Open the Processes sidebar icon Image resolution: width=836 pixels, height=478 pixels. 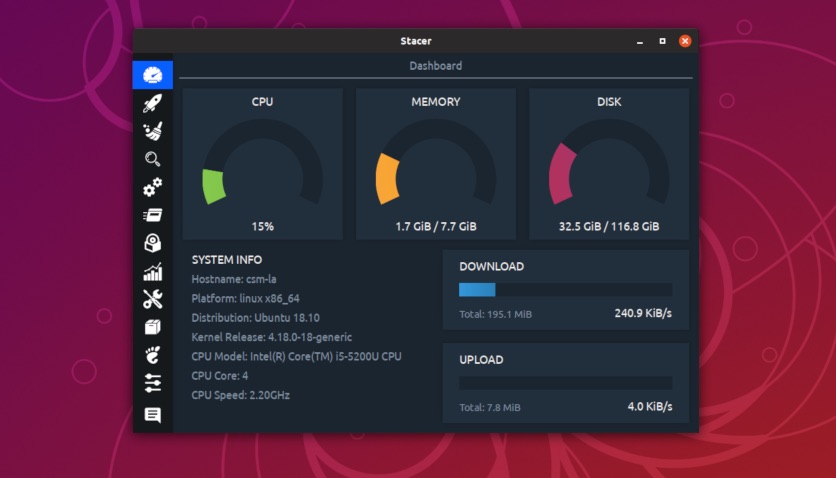point(152,215)
